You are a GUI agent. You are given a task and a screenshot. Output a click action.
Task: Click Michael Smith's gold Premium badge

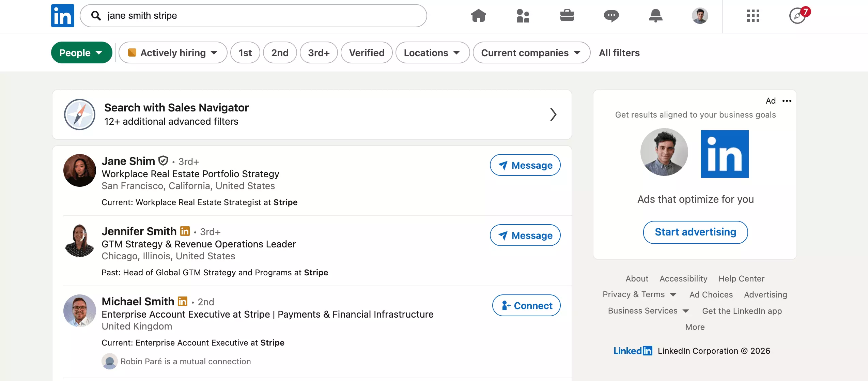pyautogui.click(x=183, y=301)
